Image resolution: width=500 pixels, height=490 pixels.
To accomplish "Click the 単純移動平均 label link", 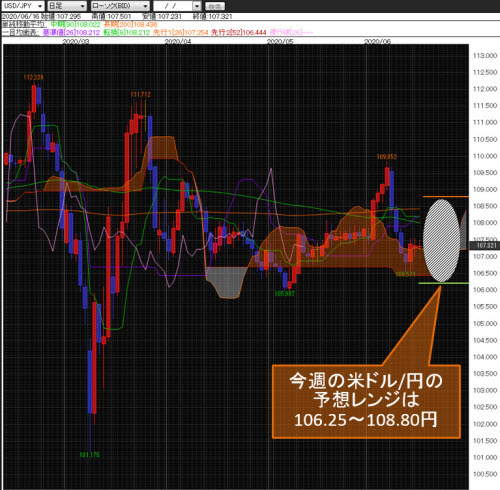I will click(x=23, y=24).
